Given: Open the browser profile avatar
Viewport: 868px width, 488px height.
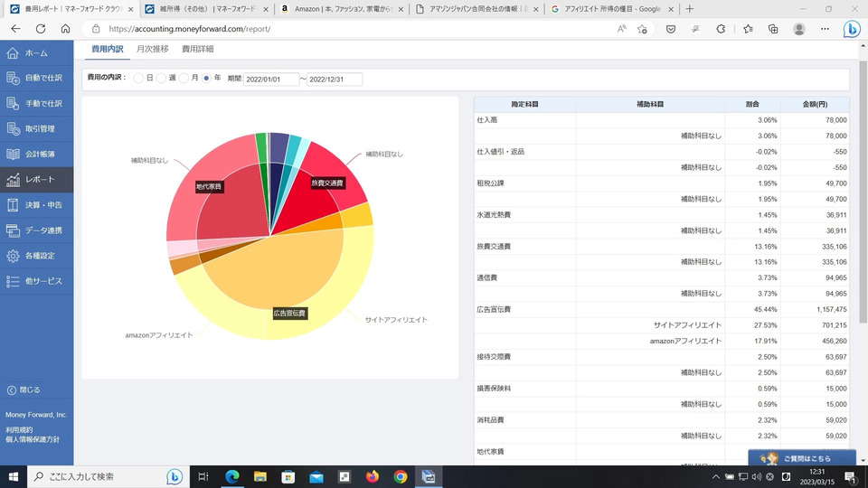Looking at the screenshot, I should pos(798,29).
